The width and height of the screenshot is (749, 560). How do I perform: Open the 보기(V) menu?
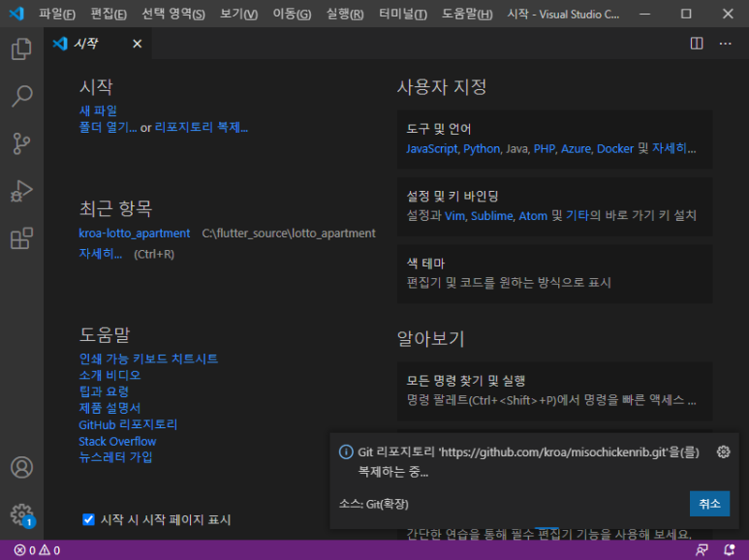[x=238, y=14]
